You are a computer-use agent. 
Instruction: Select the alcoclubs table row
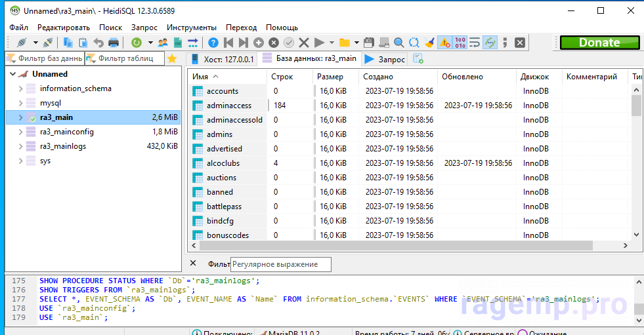(410, 163)
